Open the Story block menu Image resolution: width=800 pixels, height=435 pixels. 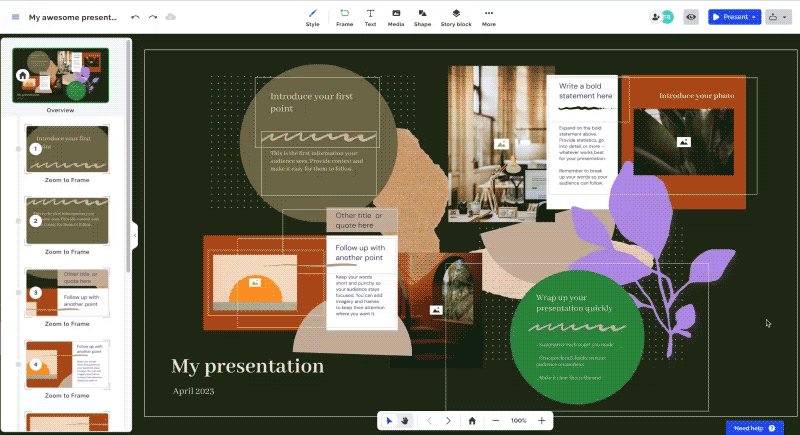point(456,16)
